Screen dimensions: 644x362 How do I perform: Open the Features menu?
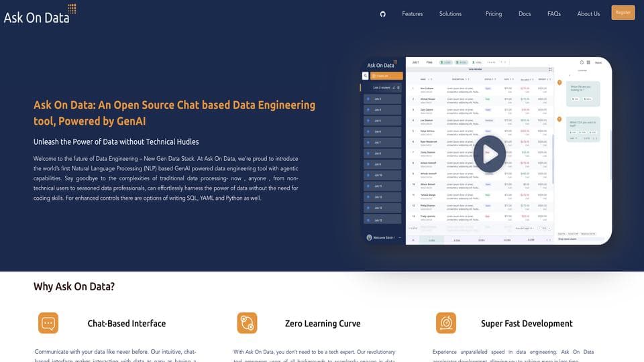[x=413, y=14]
